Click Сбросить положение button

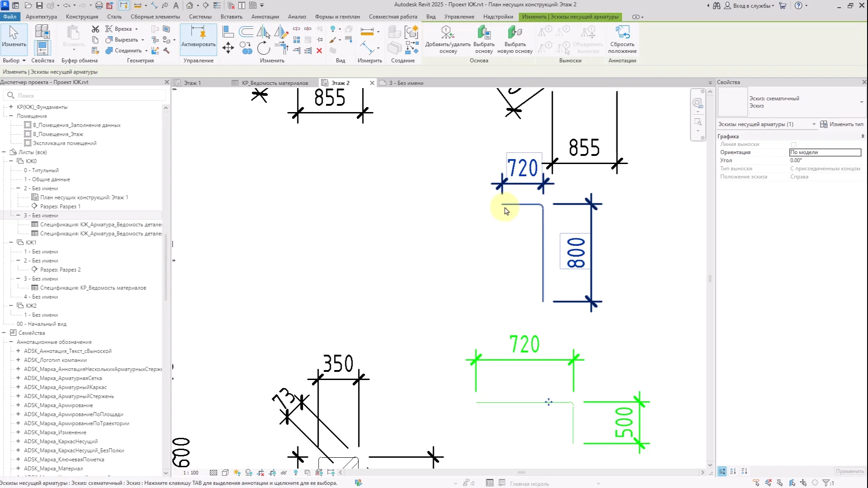click(x=622, y=40)
